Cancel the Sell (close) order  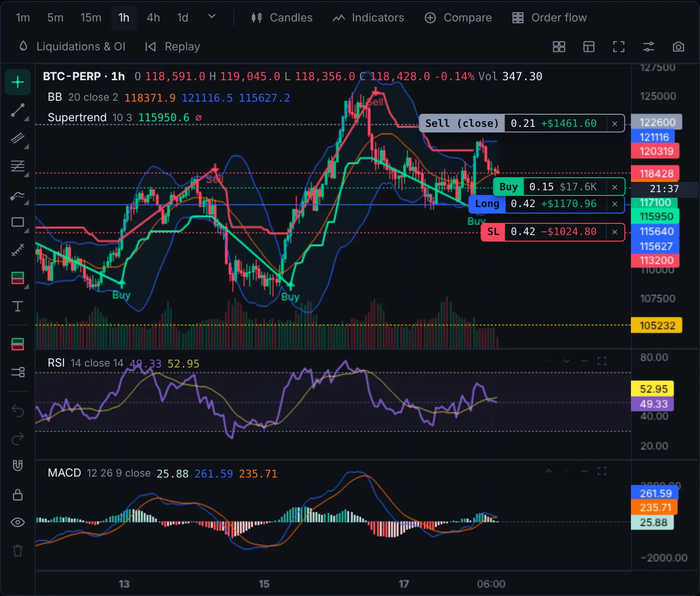615,124
